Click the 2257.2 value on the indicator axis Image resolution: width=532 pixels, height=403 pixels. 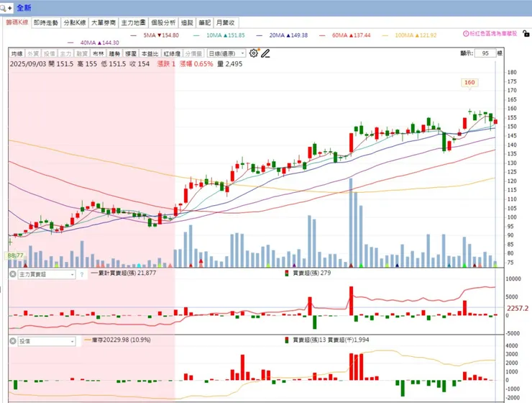518,308
